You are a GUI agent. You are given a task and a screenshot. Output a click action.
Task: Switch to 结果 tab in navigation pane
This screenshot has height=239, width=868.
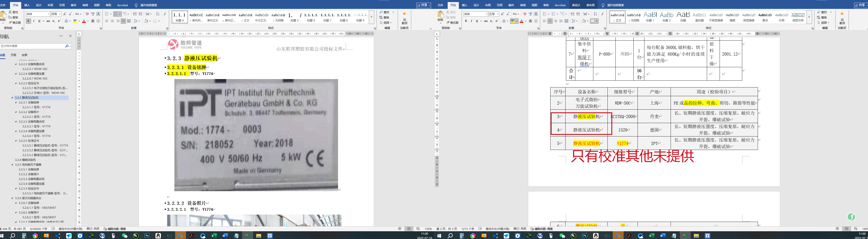pyautogui.click(x=25, y=55)
